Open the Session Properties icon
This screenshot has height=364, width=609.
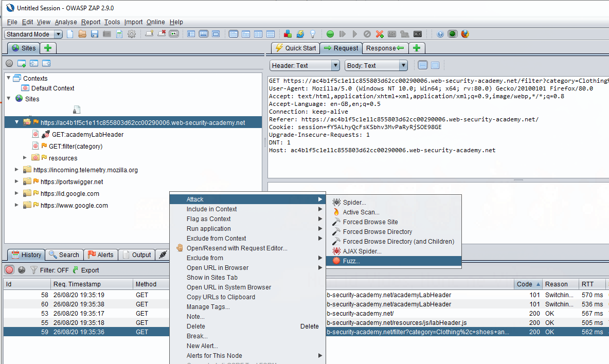119,34
